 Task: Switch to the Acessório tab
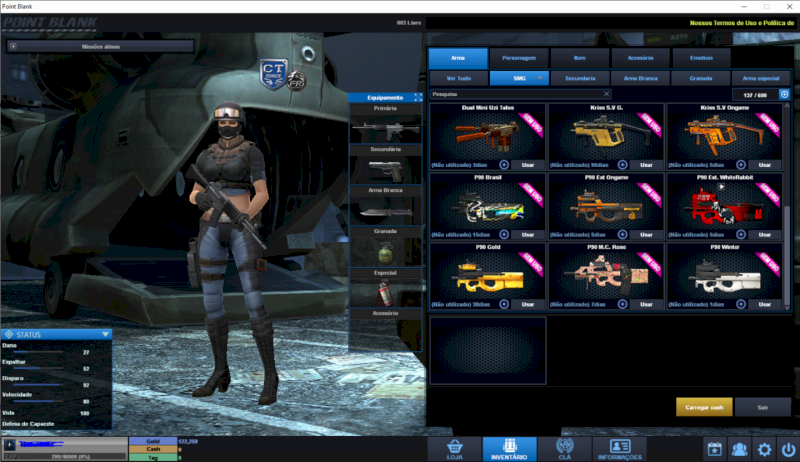coord(640,58)
